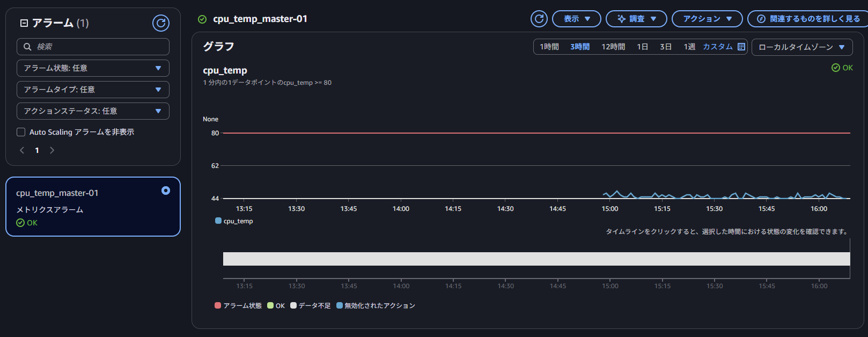Click the OK green legend swatch
This screenshot has width=868, height=337.
[270, 305]
